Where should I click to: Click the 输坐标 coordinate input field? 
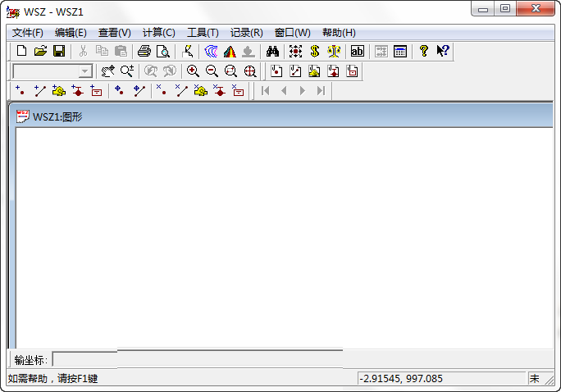click(x=197, y=360)
